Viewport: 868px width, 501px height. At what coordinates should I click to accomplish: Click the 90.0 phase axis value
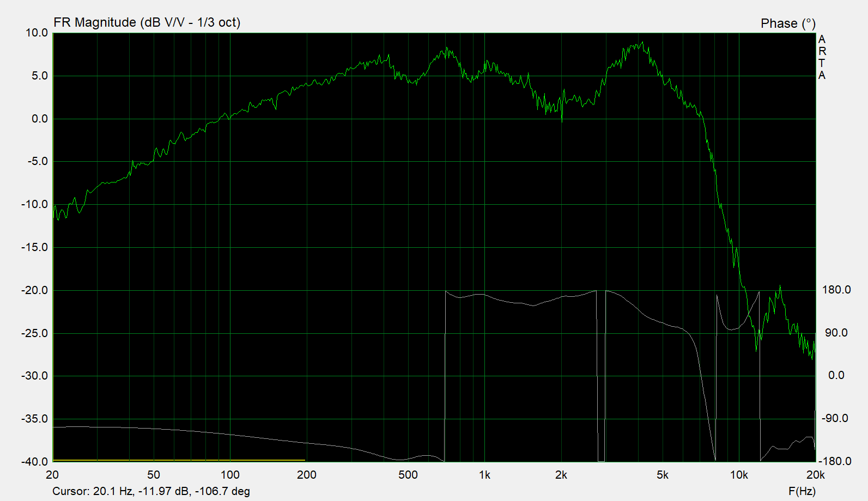coord(836,333)
